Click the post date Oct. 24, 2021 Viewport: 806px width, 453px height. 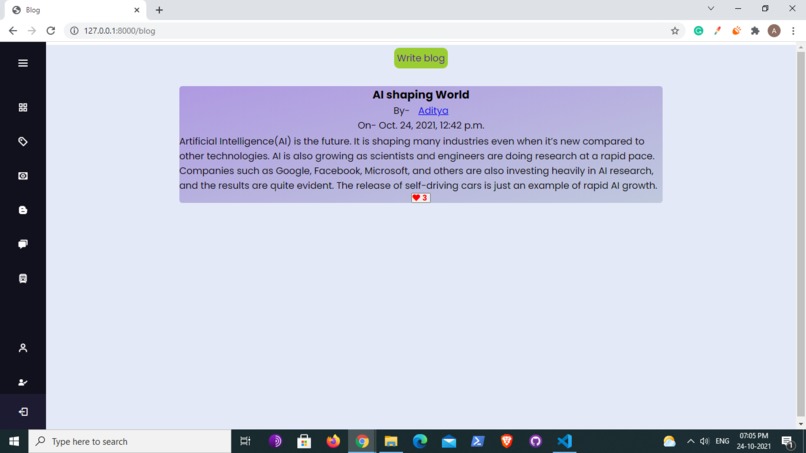tap(420, 125)
